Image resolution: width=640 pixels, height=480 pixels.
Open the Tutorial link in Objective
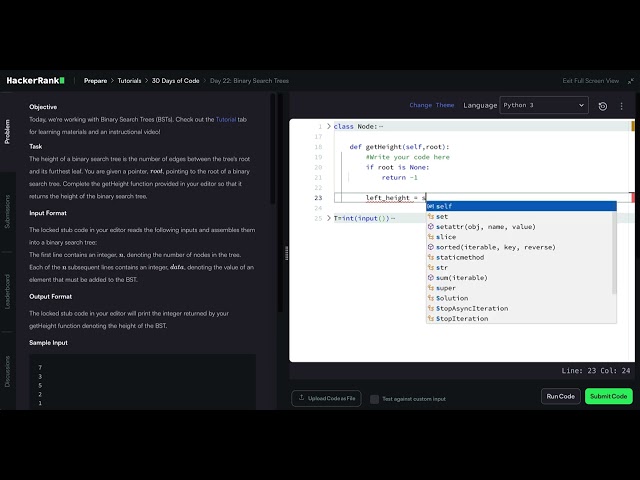pos(226,120)
